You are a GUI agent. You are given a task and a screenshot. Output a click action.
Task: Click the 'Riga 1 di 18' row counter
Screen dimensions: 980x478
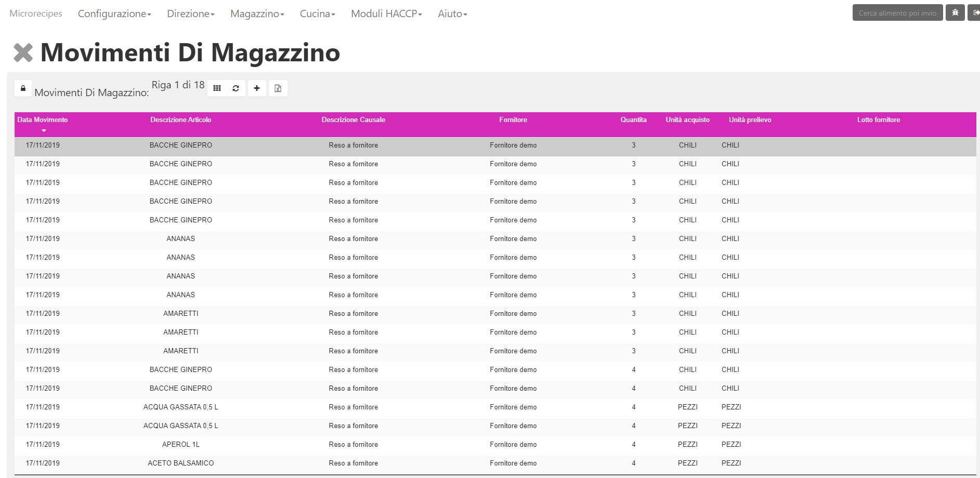[x=178, y=85]
